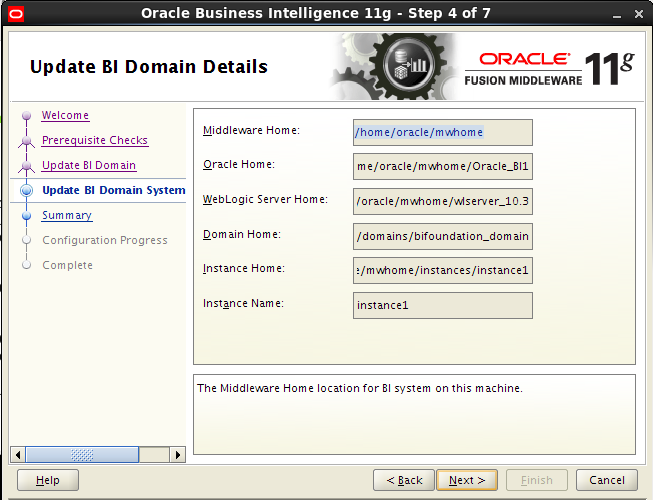Click the Oracle Fusion Middleware 11g logo
The width and height of the screenshot is (653, 500).
(549, 67)
